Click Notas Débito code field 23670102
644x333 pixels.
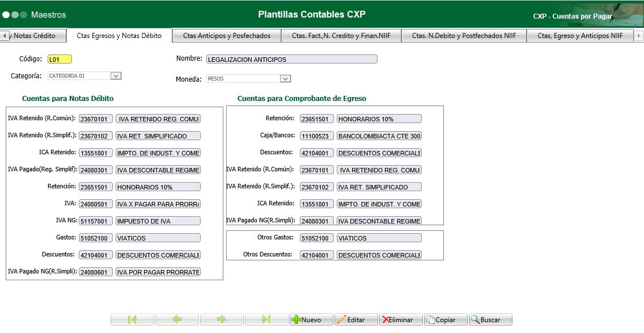click(96, 136)
